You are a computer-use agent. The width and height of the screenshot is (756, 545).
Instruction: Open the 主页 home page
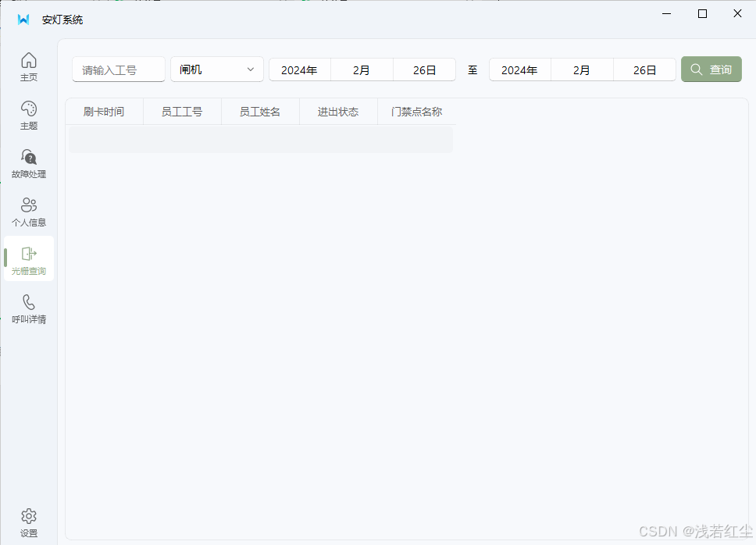coord(29,66)
